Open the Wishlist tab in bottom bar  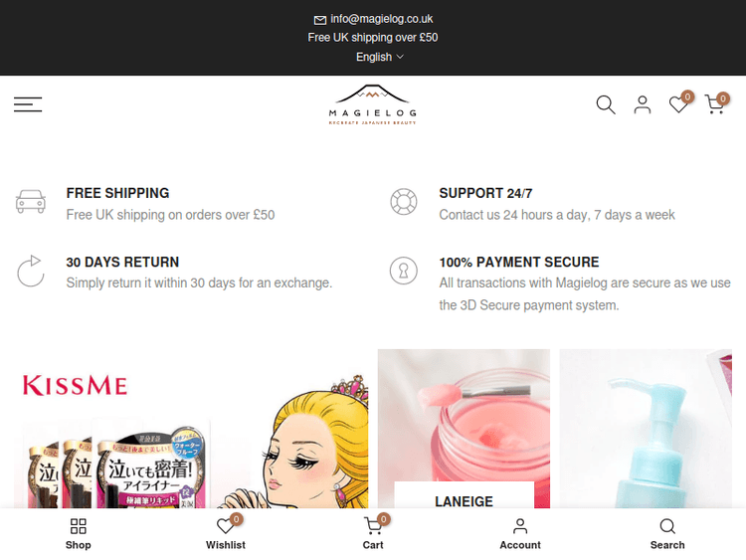click(x=226, y=534)
